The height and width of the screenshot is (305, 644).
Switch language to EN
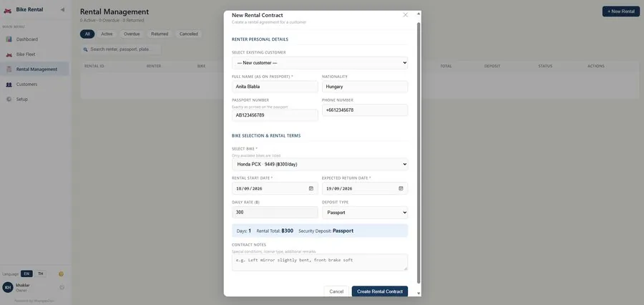point(26,273)
